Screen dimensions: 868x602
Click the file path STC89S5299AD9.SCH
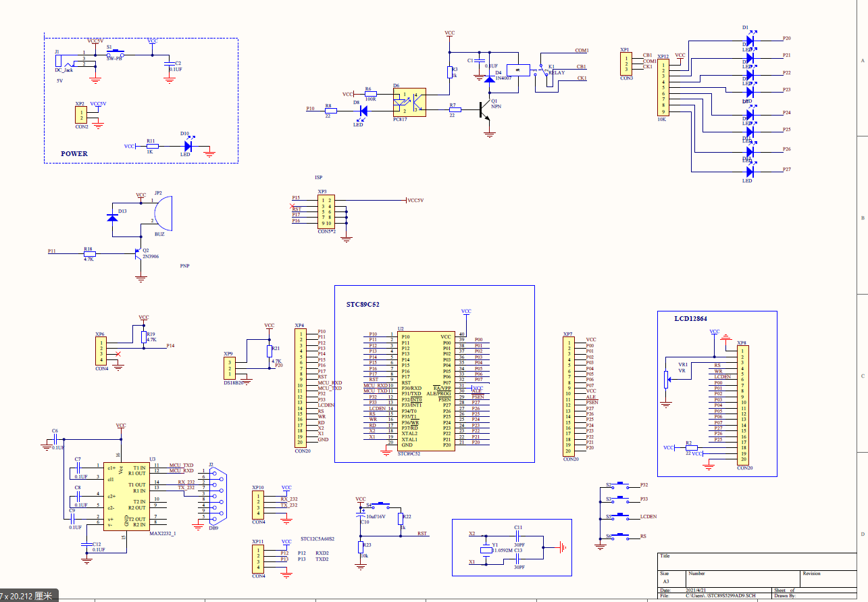(x=721, y=596)
